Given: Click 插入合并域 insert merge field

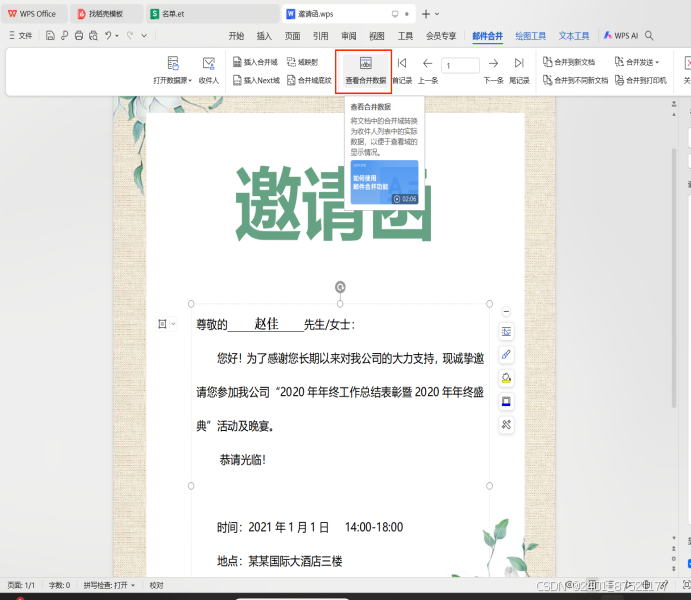Looking at the screenshot, I should point(256,62).
